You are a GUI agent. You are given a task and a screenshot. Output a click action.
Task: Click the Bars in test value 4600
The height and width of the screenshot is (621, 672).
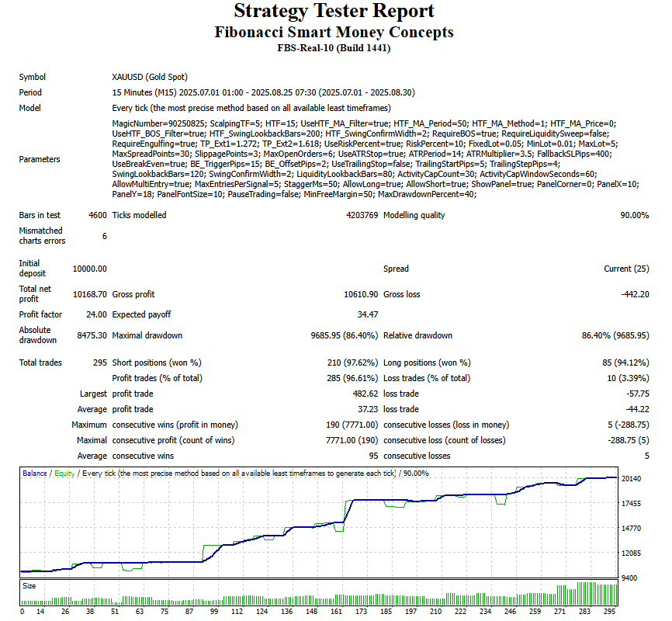(x=98, y=215)
